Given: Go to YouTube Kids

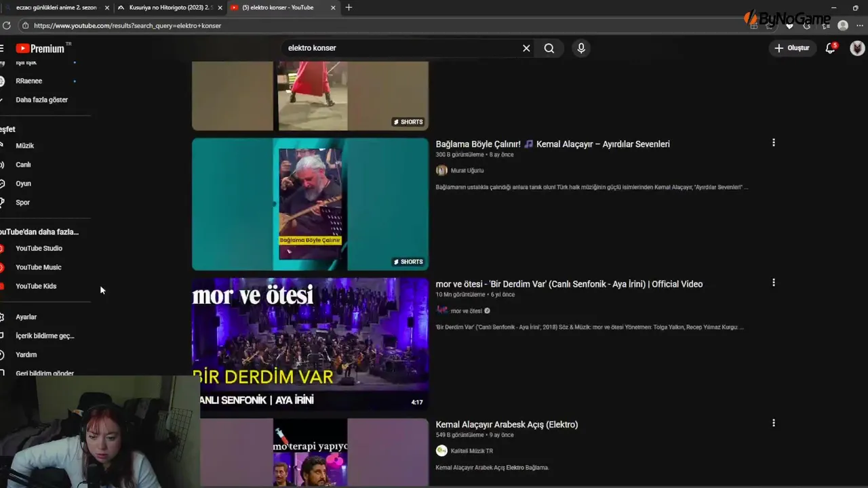Looking at the screenshot, I should click(x=36, y=286).
